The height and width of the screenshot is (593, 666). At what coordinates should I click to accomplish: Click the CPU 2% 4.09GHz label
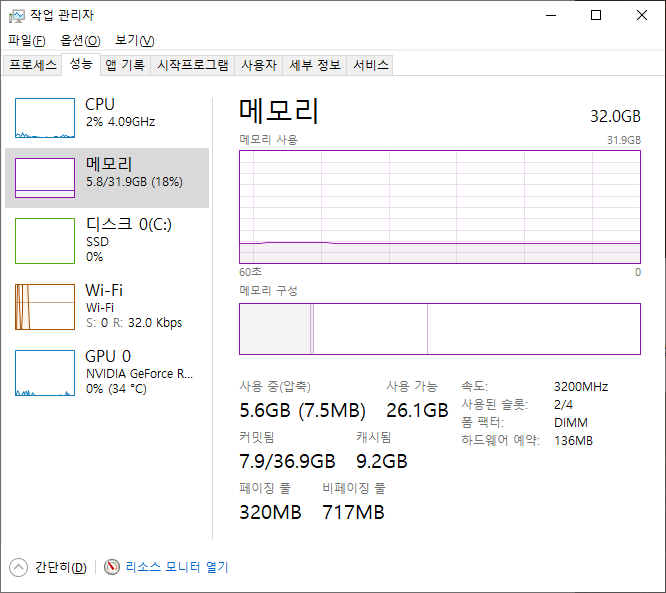pyautogui.click(x=120, y=113)
